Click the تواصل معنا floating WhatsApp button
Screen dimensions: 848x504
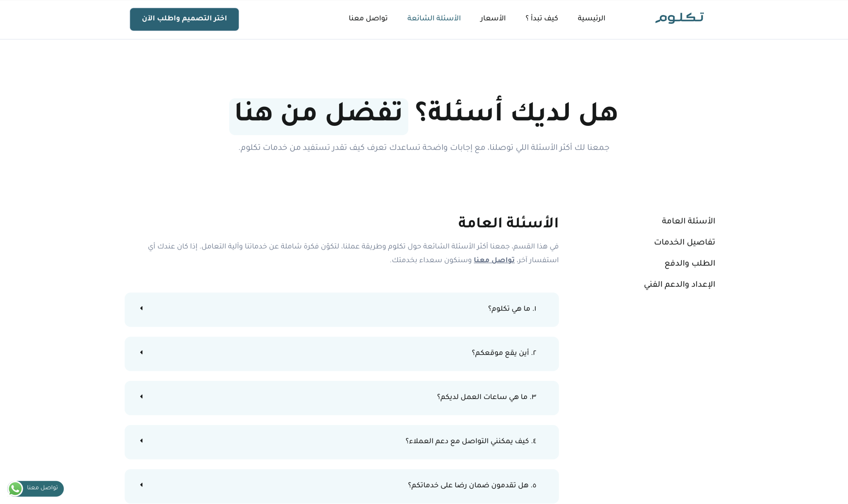[x=36, y=488]
